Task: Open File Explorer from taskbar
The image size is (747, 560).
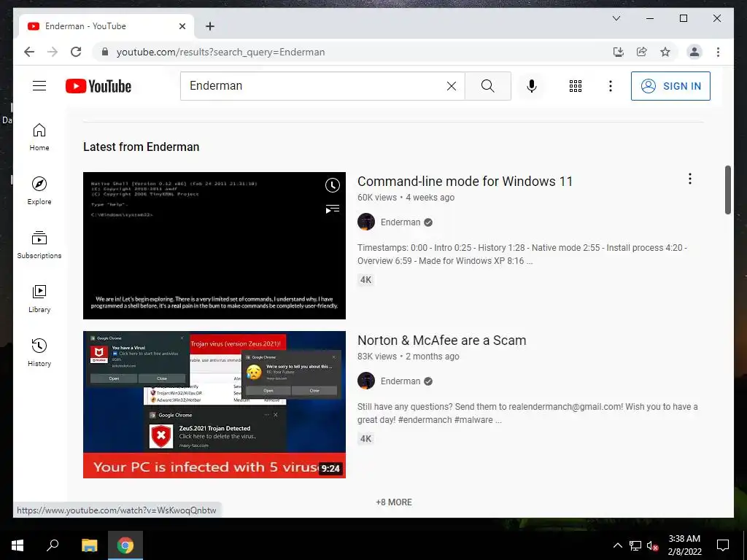Action: [x=89, y=545]
